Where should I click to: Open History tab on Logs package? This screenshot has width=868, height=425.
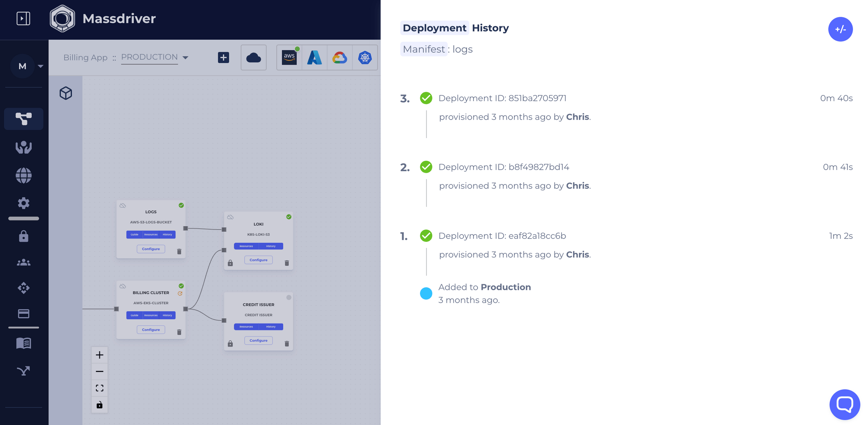(x=167, y=235)
